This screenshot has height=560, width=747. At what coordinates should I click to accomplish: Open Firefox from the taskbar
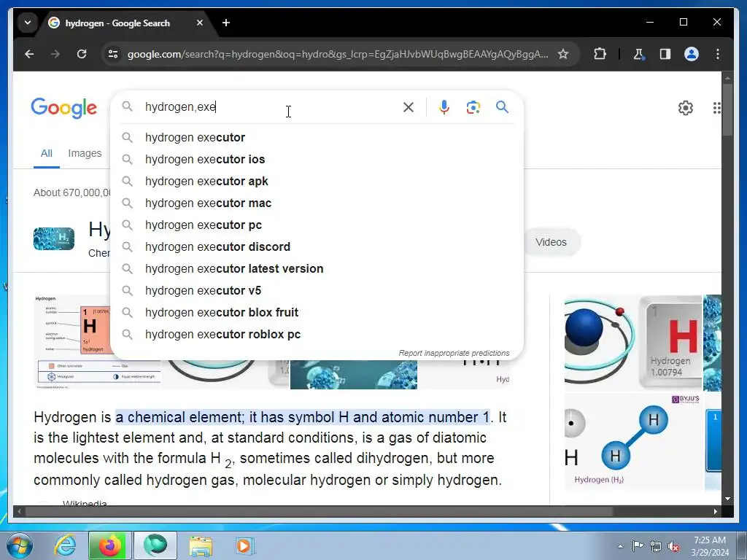pos(110,545)
